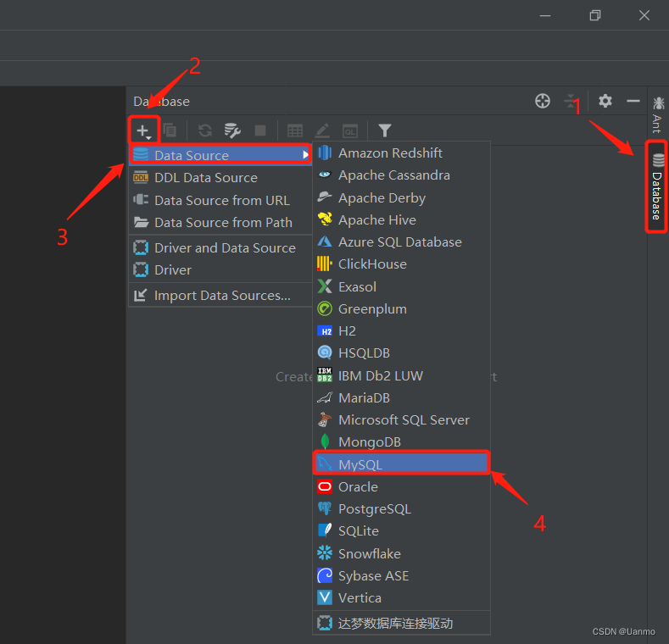The width and height of the screenshot is (669, 644).
Task: Select Microsoft SQL Server data source
Action: [402, 420]
